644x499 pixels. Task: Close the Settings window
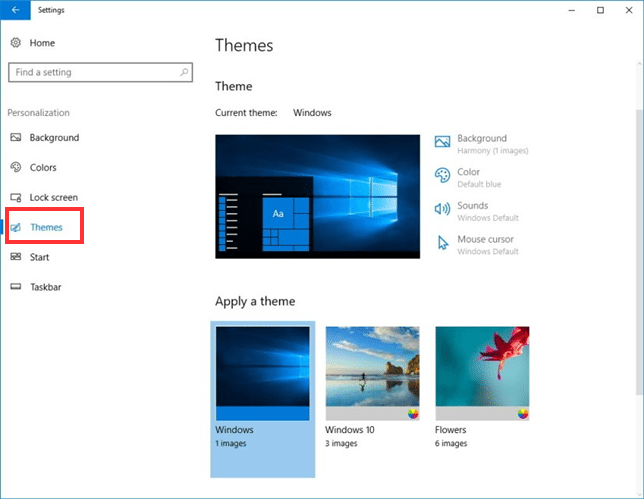coord(629,10)
